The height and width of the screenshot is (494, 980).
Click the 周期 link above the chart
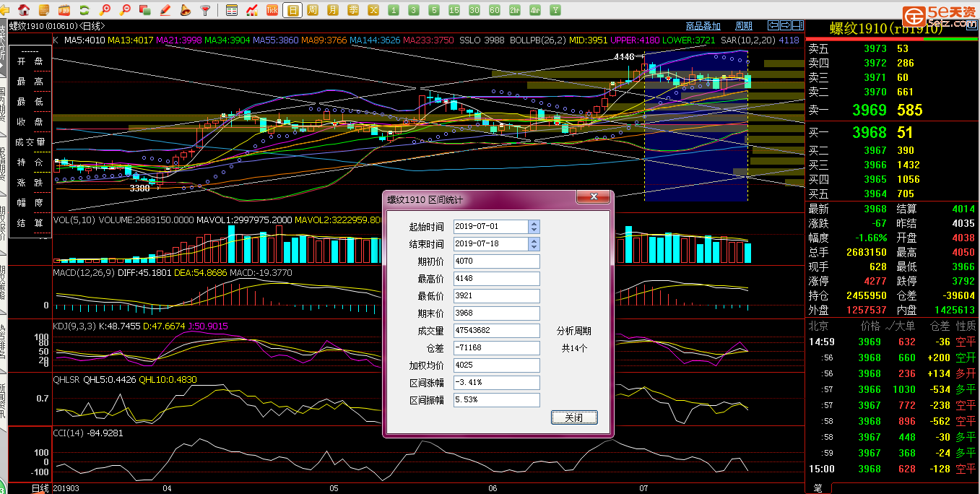coord(744,27)
